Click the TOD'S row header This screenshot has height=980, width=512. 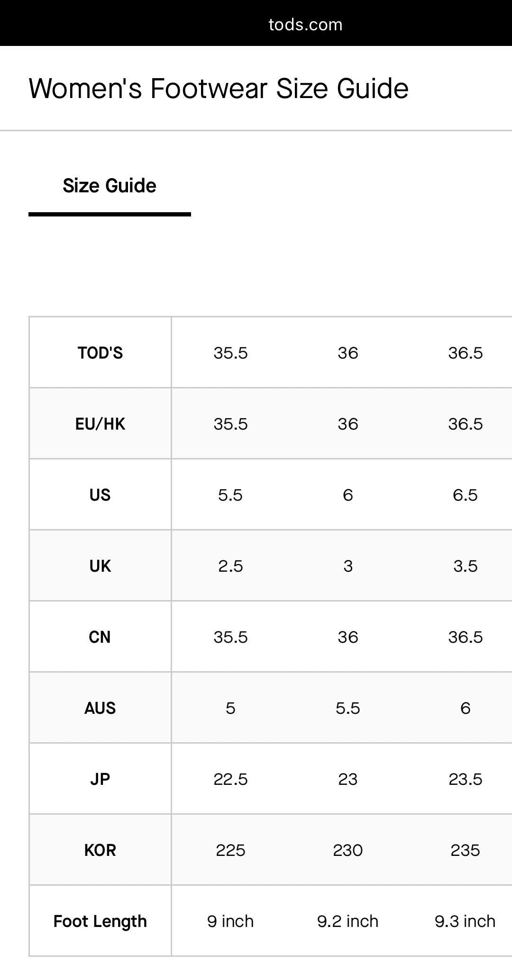(100, 353)
